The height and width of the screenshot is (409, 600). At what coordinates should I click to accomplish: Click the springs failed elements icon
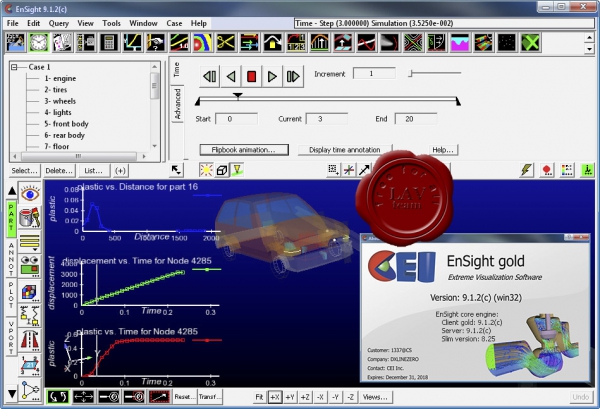coord(30,316)
